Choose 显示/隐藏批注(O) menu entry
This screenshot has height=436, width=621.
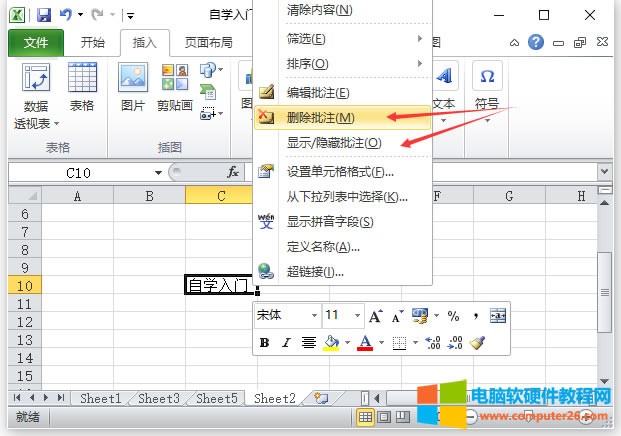click(342, 143)
